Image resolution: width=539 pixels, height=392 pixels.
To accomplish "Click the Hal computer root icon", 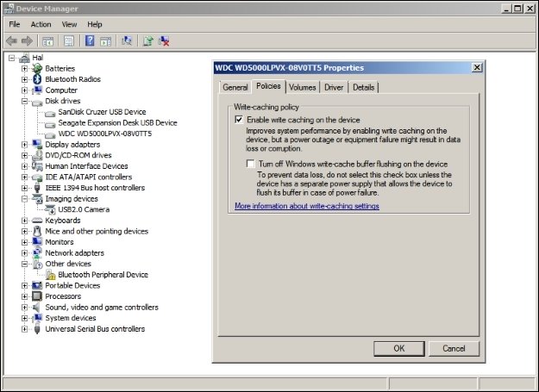I will [24, 58].
